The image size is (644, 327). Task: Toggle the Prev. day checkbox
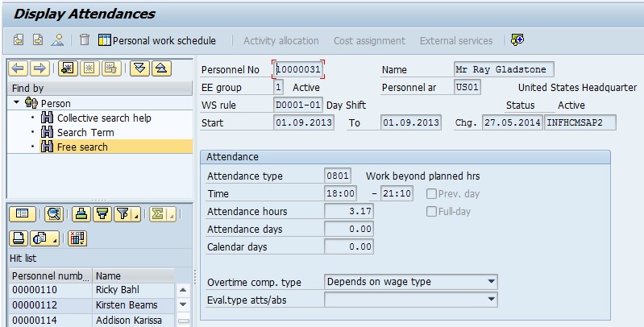tap(431, 194)
